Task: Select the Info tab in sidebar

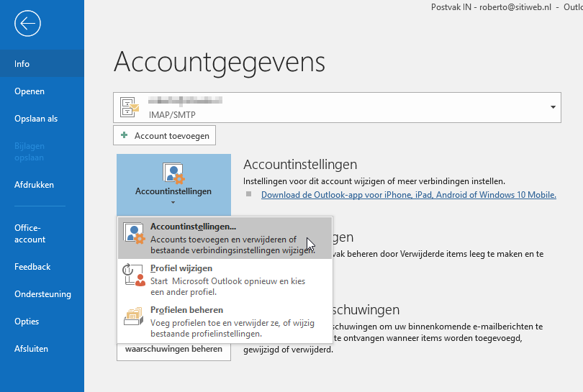Action: pyautogui.click(x=42, y=63)
